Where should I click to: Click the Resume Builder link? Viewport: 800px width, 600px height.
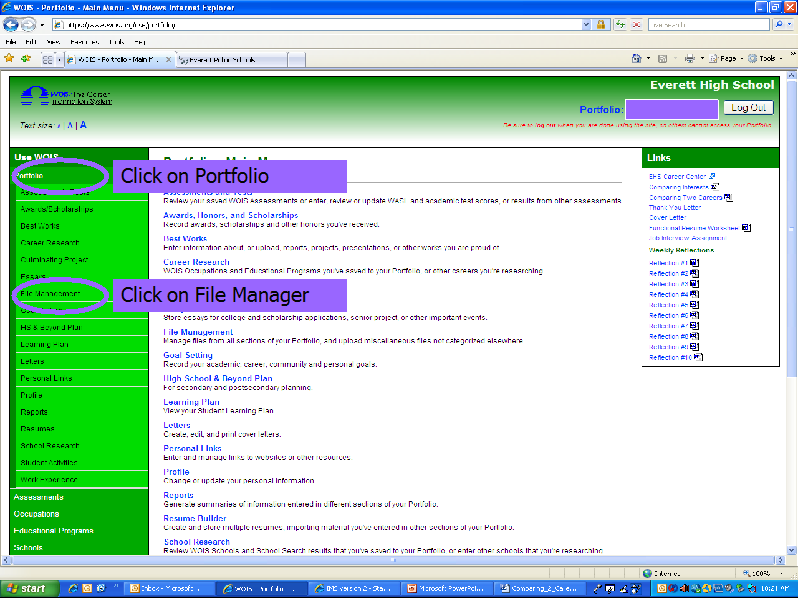point(195,518)
